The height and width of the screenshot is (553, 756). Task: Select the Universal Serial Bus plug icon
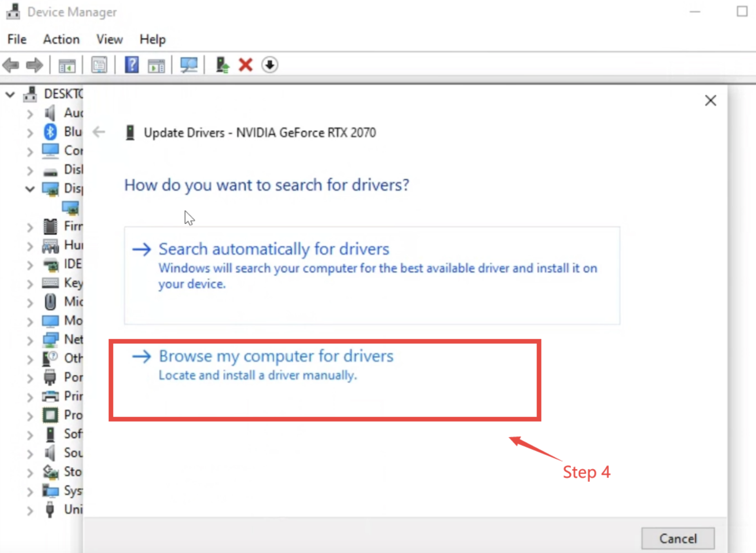50,509
